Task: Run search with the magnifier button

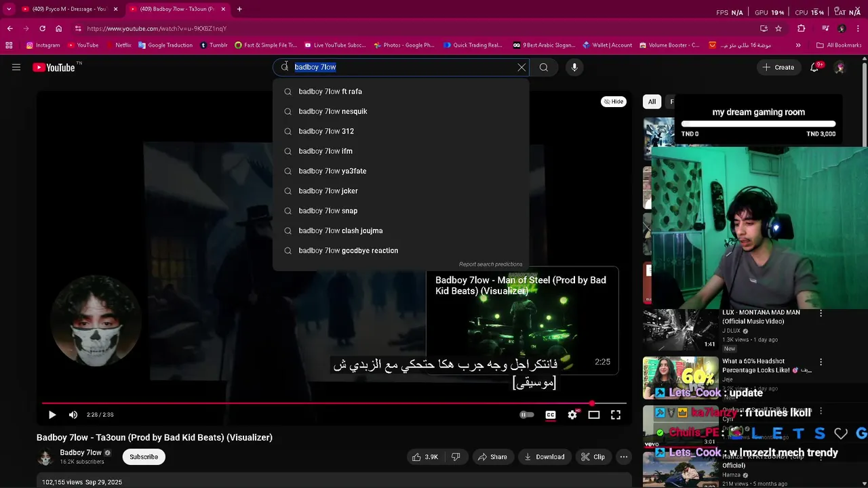Action: [544, 67]
